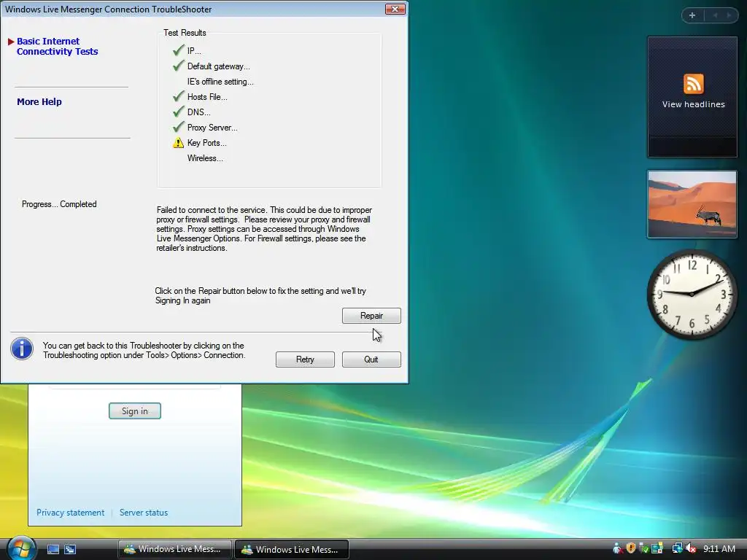Click the tray icon with the colored tiles
Image resolution: width=747 pixels, height=560 pixels.
pyautogui.click(x=657, y=548)
